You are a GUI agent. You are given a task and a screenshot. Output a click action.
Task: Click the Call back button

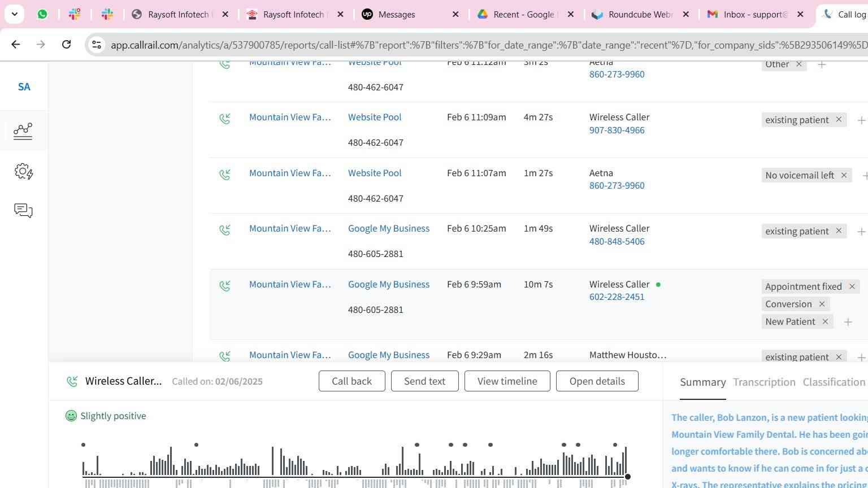tap(351, 381)
